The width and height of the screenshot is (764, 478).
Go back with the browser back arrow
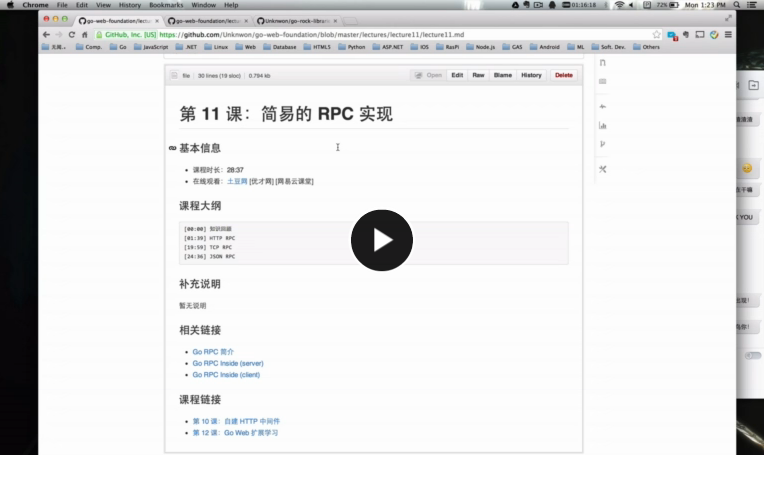tap(46, 35)
